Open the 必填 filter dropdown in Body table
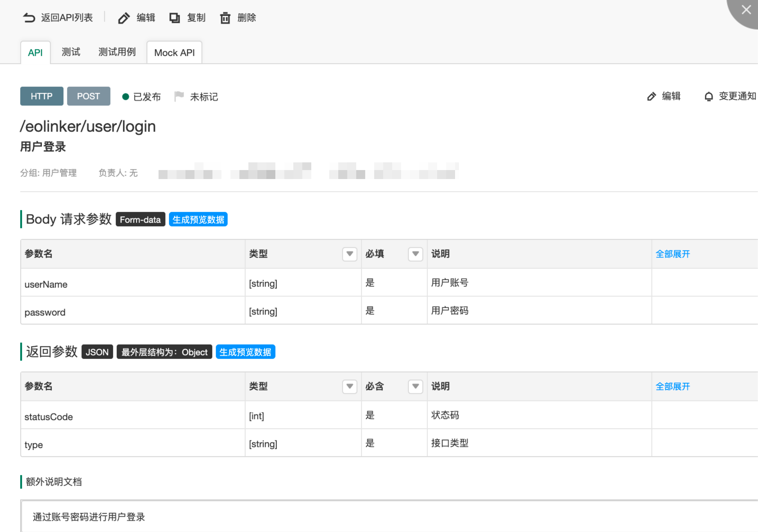Image resolution: width=758 pixels, height=532 pixels. click(416, 254)
